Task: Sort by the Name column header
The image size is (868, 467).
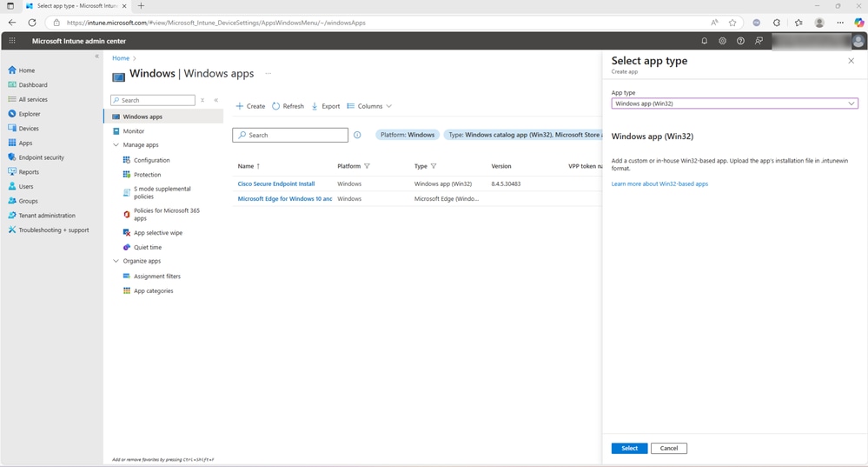Action: [248, 166]
